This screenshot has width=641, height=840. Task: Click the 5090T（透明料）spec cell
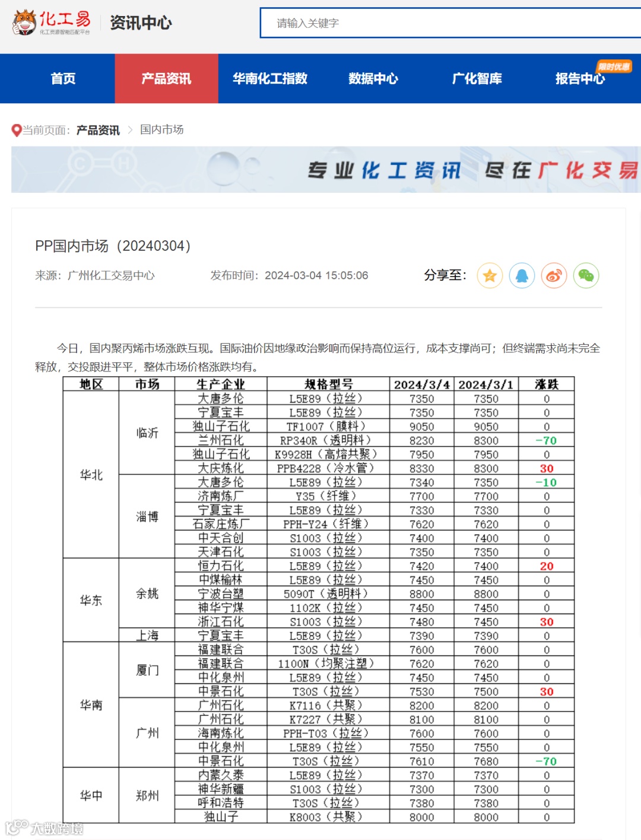(328, 594)
